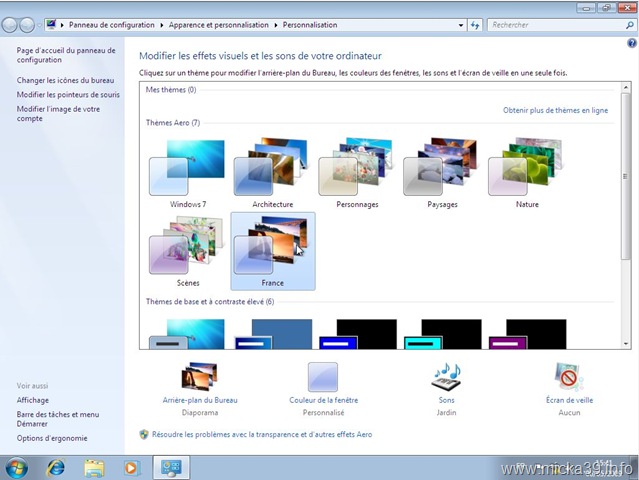
Task: Go to Page d'accueil du panneau de configuration
Action: pyautogui.click(x=66, y=55)
